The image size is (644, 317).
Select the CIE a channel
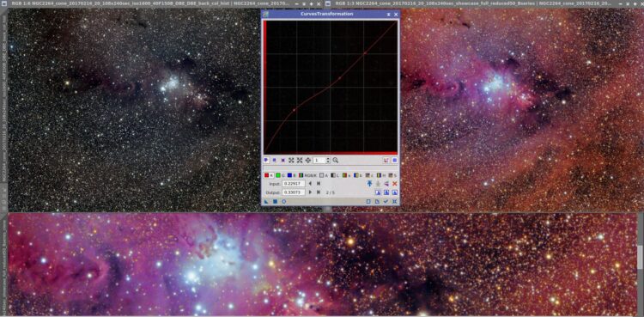pos(347,175)
